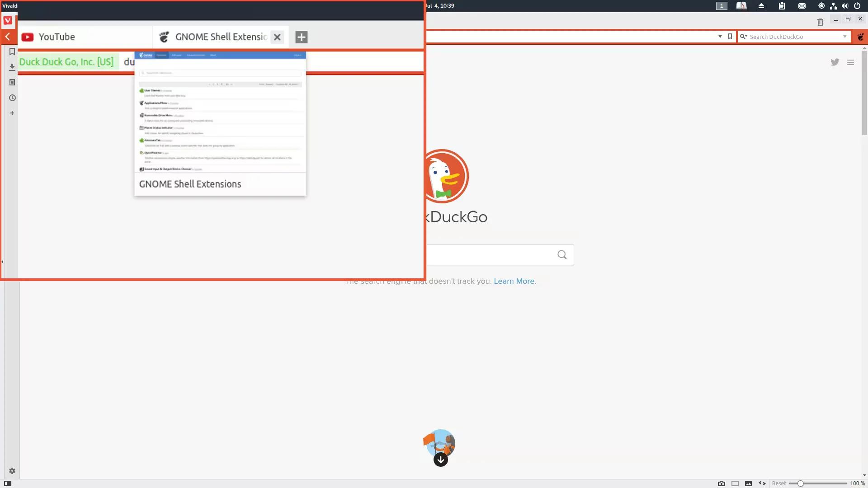This screenshot has width=868, height=488.
Task: Open Vivaldi settings gear in side panel
Action: click(12, 471)
